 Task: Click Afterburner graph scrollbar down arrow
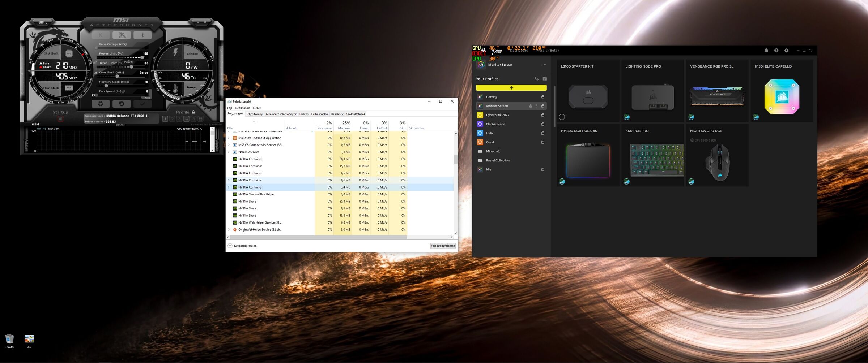pyautogui.click(x=212, y=150)
